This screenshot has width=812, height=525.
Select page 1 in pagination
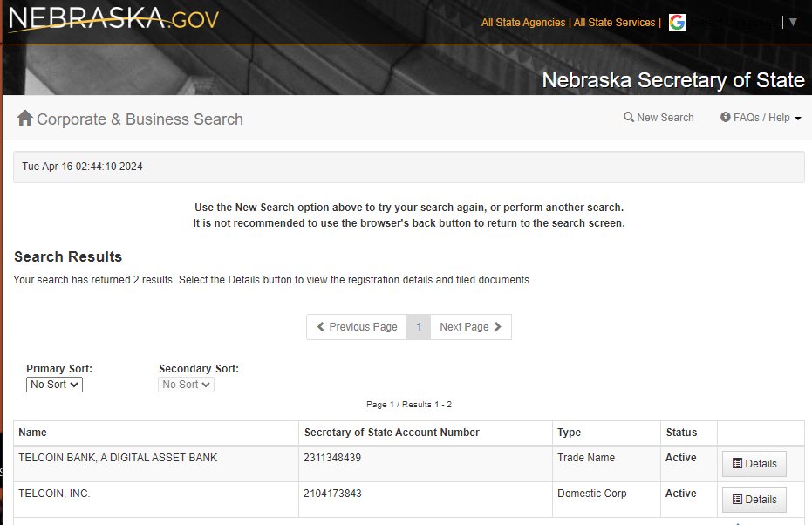click(x=419, y=327)
